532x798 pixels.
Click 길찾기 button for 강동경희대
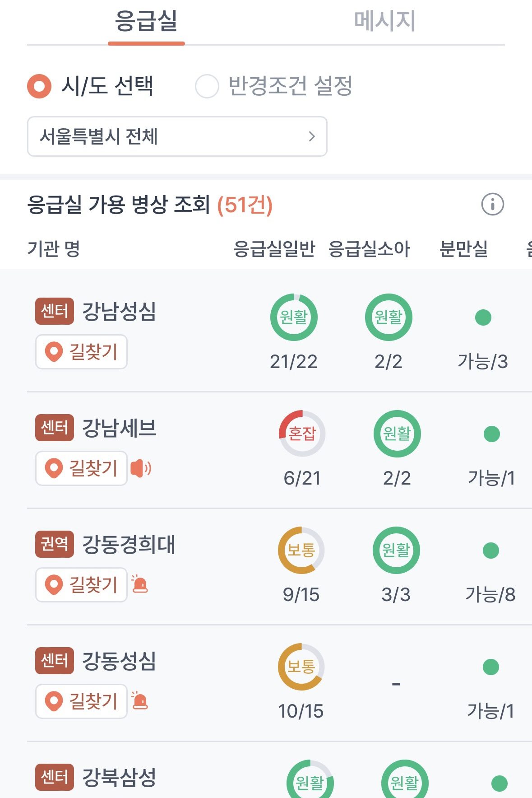coord(82,585)
